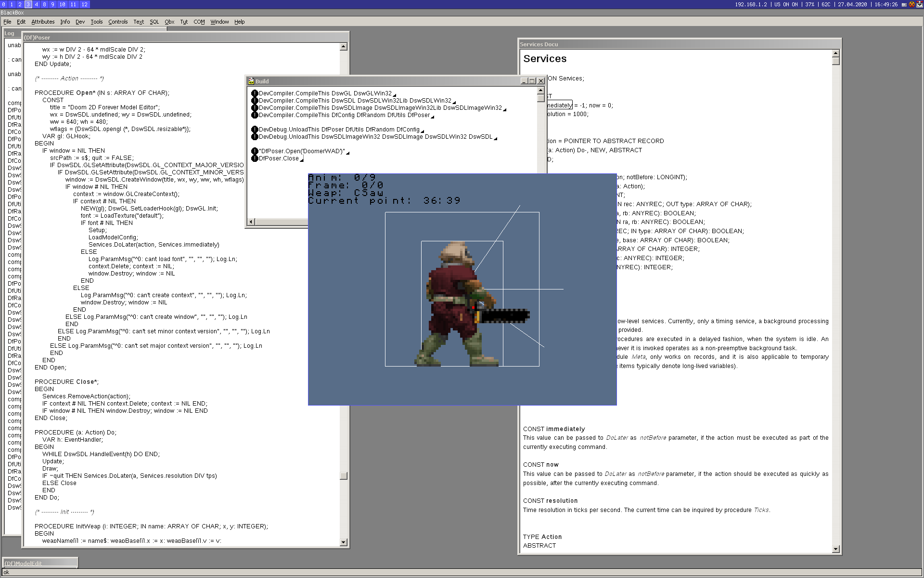This screenshot has height=578, width=924.
Task: Click Build window scrollbar up arrow
Action: [540, 90]
